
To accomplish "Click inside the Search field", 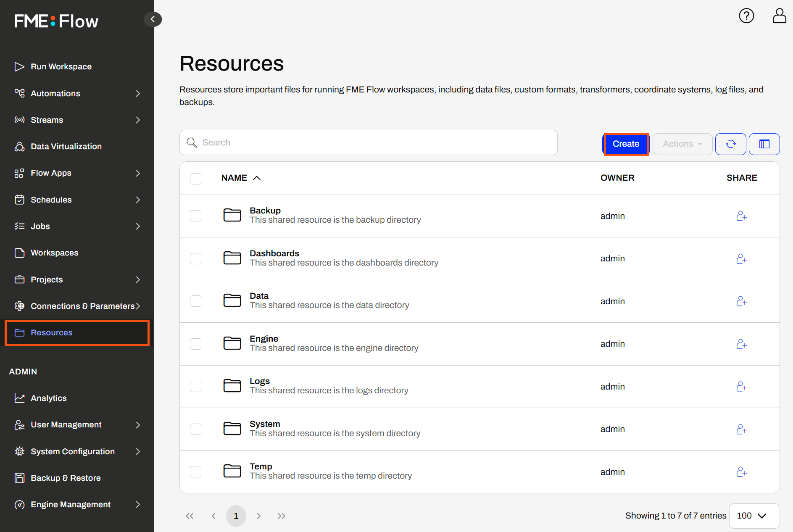I will [x=368, y=142].
